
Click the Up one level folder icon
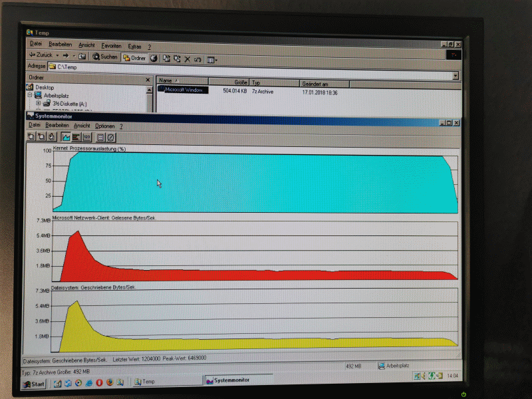point(82,57)
